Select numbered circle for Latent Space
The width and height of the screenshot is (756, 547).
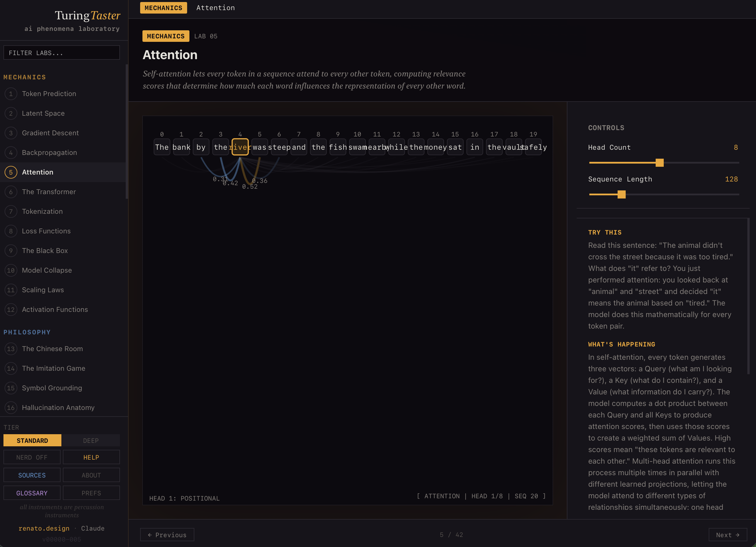[11, 113]
